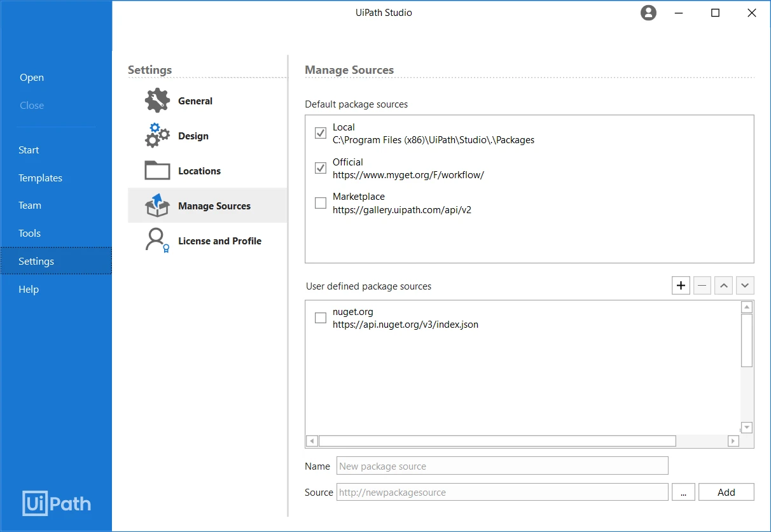
Task: Browse for source with ellipsis button
Action: (x=683, y=492)
